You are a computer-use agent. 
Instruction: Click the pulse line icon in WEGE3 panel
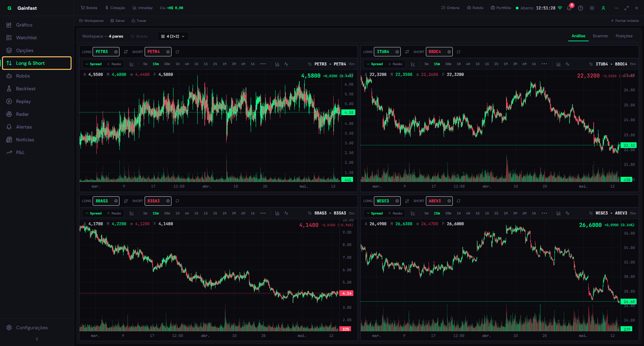(567, 213)
